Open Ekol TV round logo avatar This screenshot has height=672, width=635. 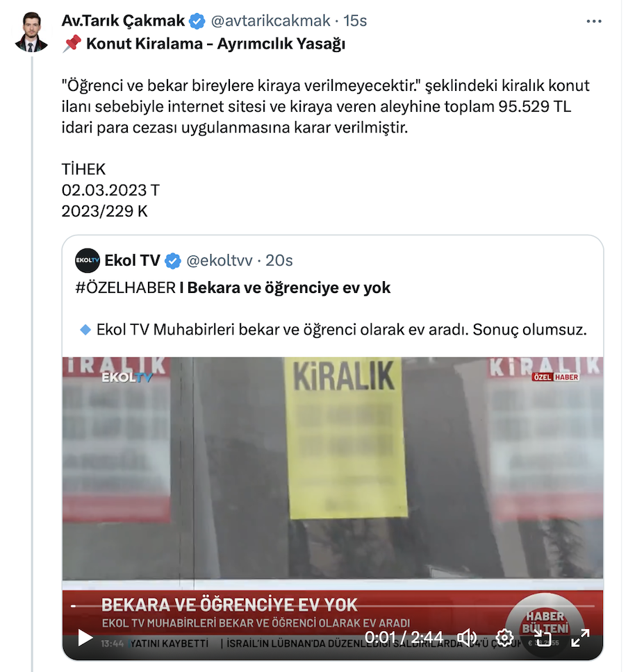click(88, 260)
